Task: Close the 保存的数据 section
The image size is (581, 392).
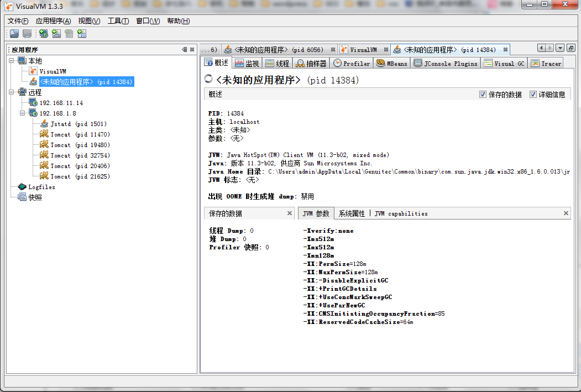Action: point(289,213)
